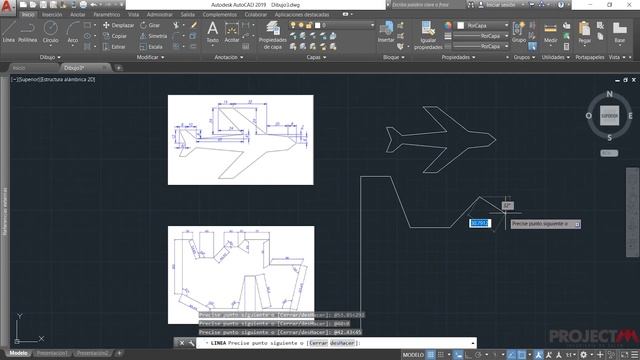Click the color wheel object color icon
This screenshot has height=360, width=640.
coord(448,25)
